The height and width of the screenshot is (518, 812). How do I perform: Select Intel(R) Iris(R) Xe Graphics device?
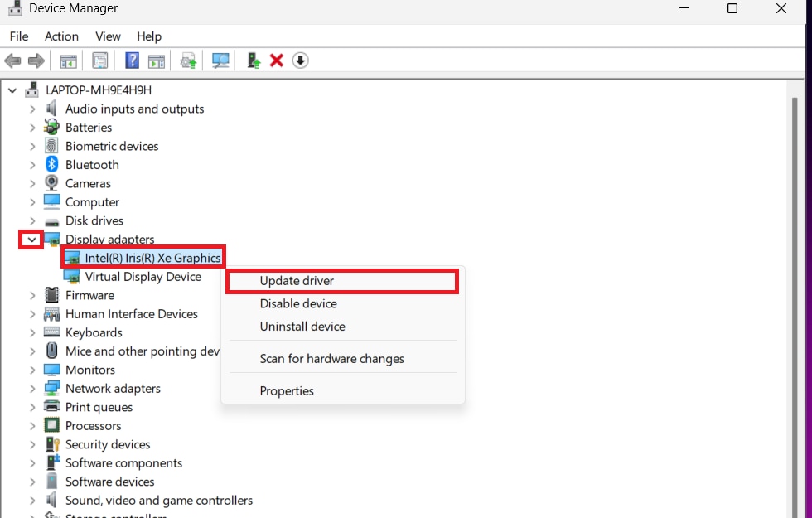pyautogui.click(x=152, y=258)
